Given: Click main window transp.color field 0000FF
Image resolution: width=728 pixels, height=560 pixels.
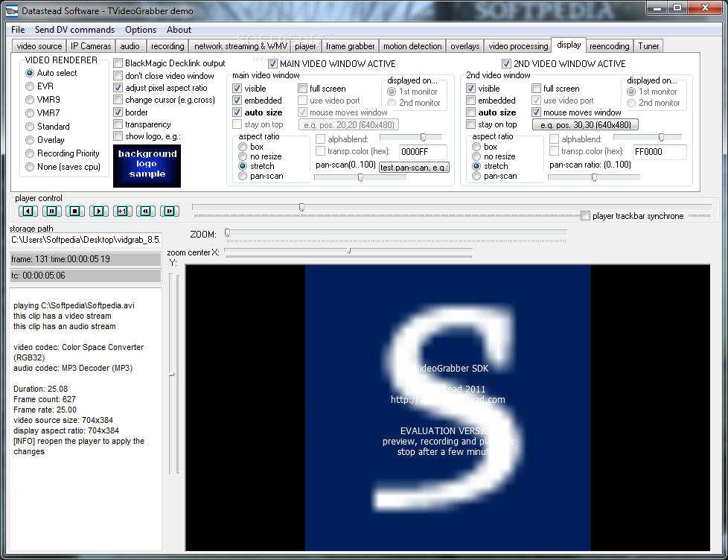Looking at the screenshot, I should [423, 152].
